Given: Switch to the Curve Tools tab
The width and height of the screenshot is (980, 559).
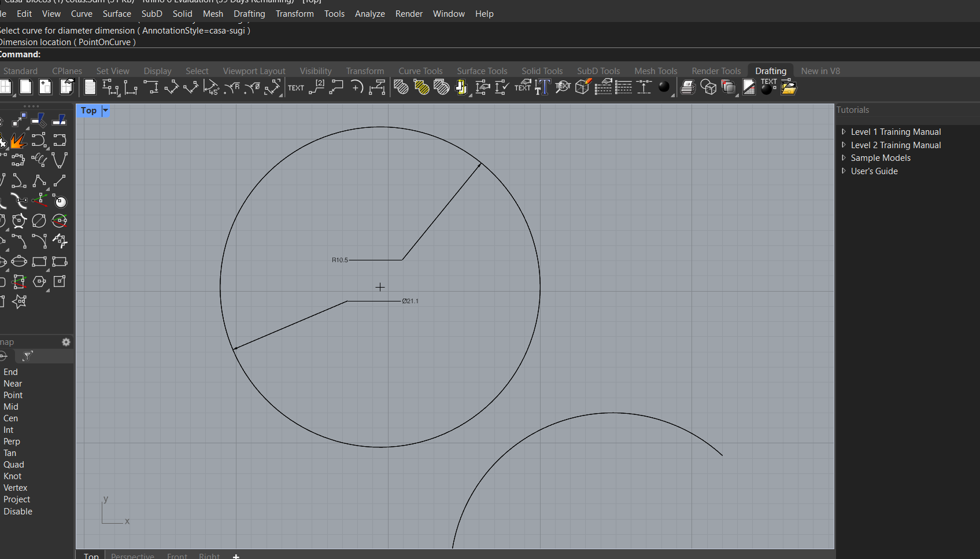Looking at the screenshot, I should (420, 71).
